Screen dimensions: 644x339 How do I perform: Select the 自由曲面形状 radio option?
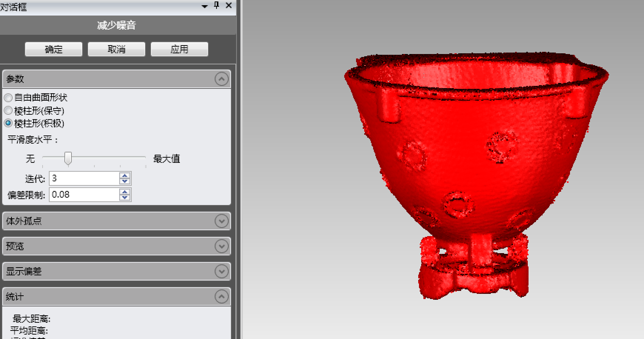[8, 98]
